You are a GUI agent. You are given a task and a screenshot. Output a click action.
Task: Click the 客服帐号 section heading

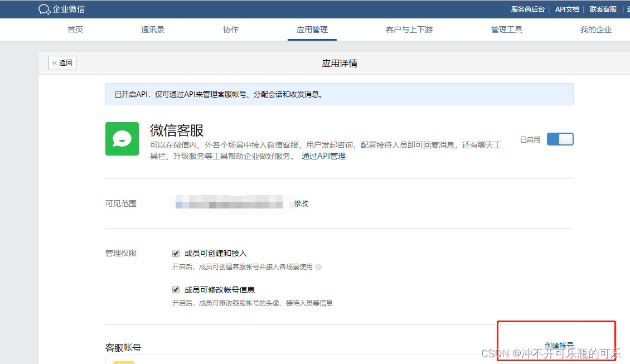(x=123, y=347)
